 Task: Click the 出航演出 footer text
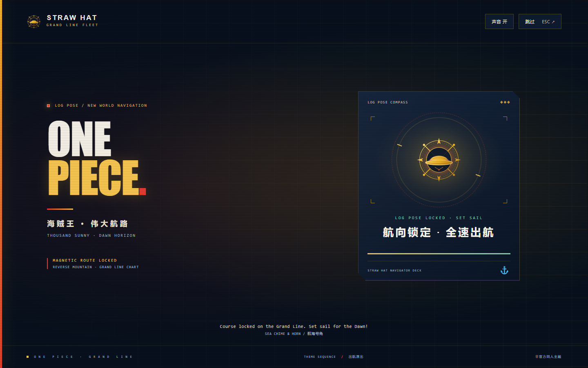click(x=356, y=357)
